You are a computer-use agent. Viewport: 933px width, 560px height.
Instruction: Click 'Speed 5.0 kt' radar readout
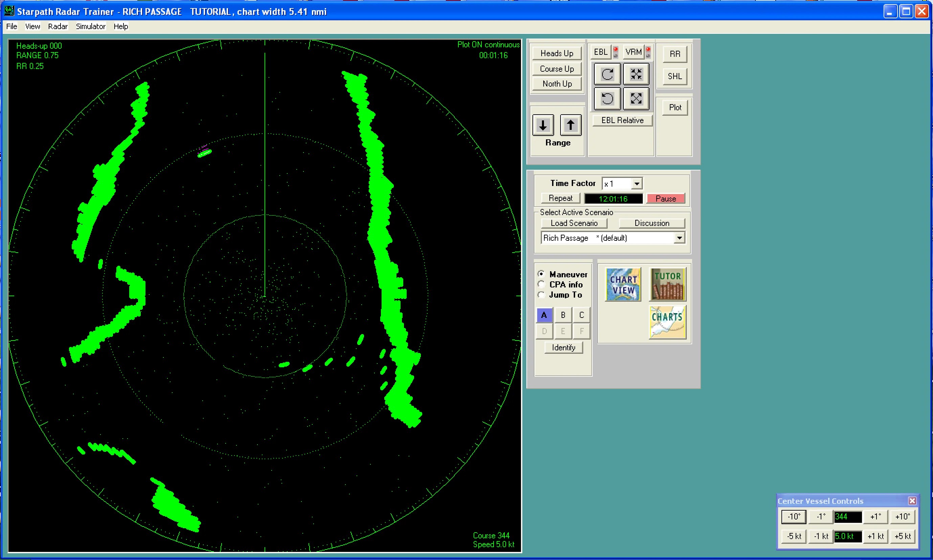tap(494, 544)
